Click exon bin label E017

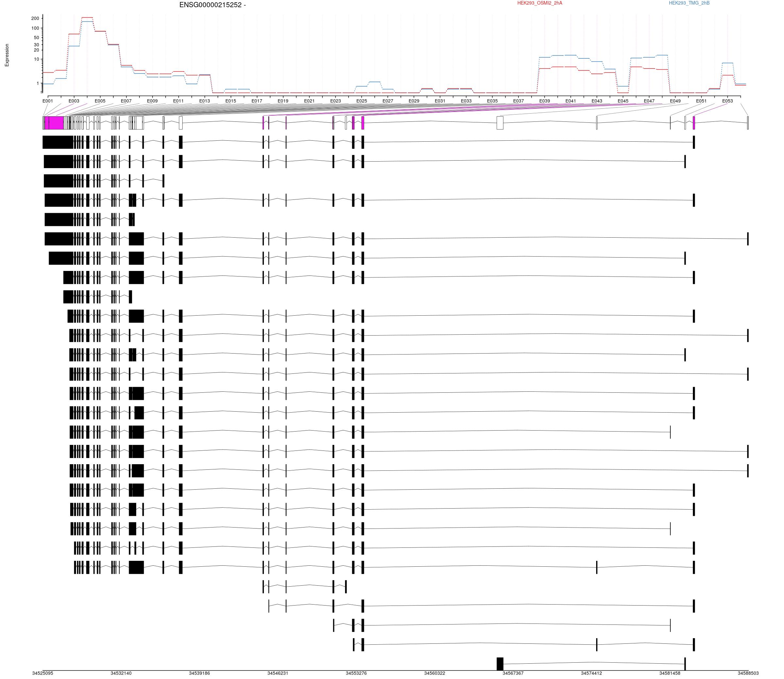pos(257,101)
